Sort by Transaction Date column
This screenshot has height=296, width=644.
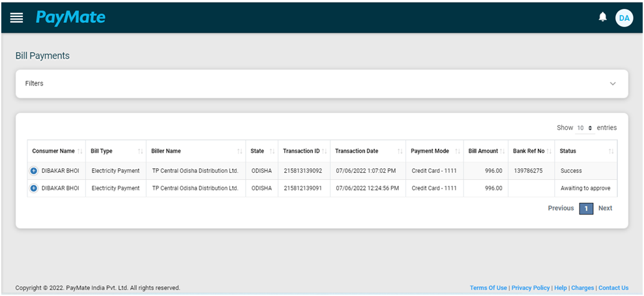coord(368,151)
